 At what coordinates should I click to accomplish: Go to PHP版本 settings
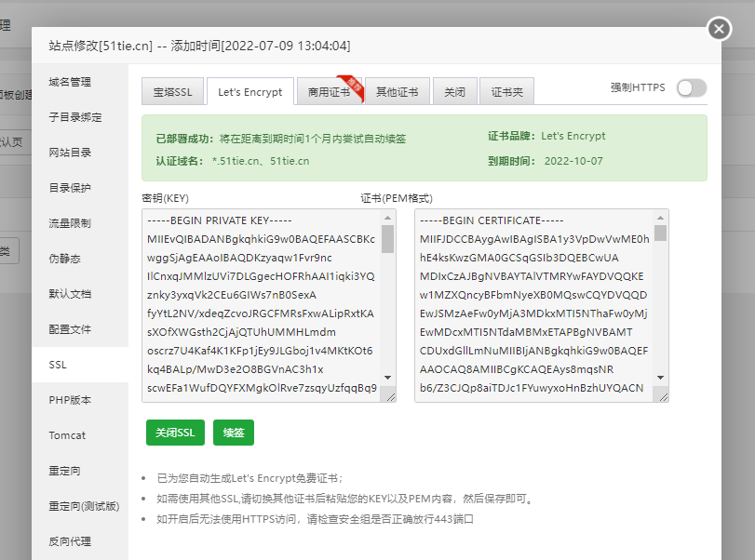[70, 400]
